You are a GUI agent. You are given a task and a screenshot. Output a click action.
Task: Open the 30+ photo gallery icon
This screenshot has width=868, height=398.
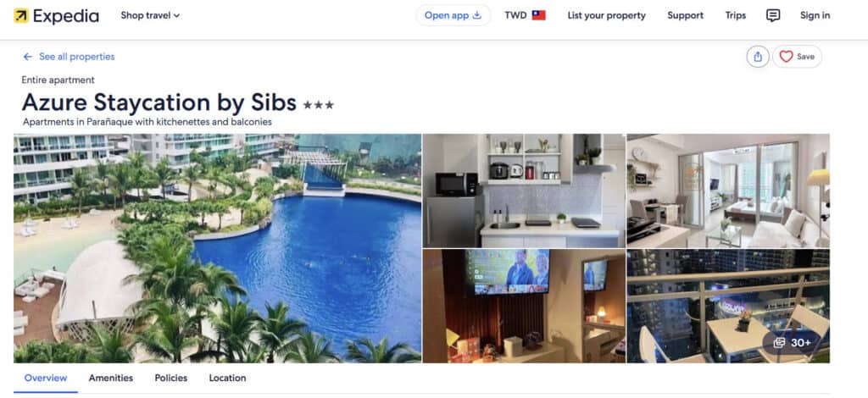point(779,343)
